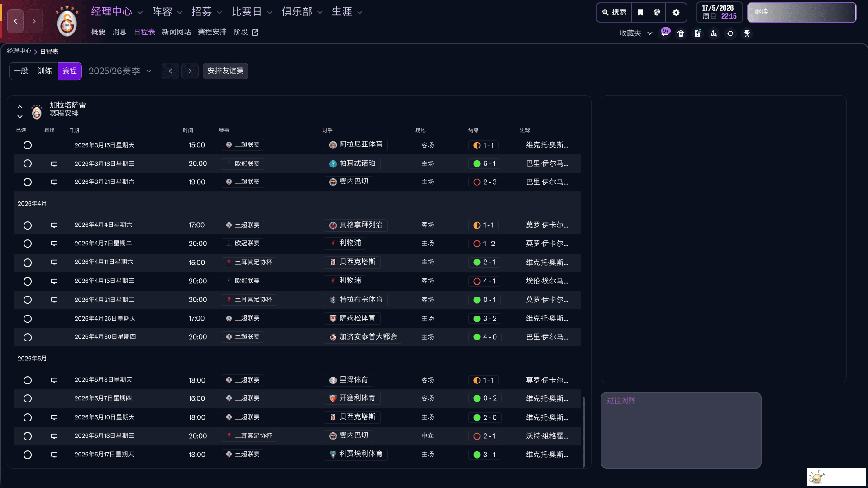Click the refresh sync icon
868x488 pixels.
(x=730, y=33)
